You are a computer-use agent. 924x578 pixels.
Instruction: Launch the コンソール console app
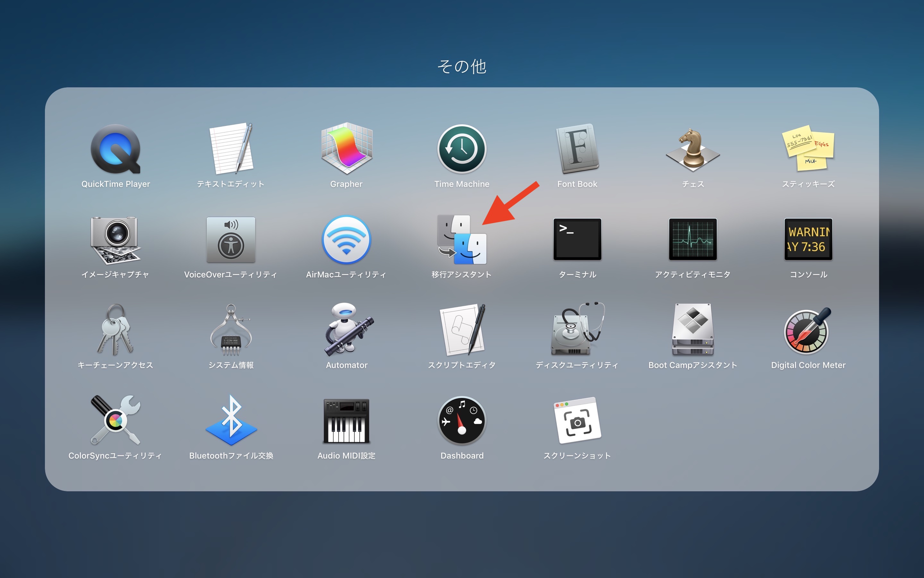pos(808,239)
